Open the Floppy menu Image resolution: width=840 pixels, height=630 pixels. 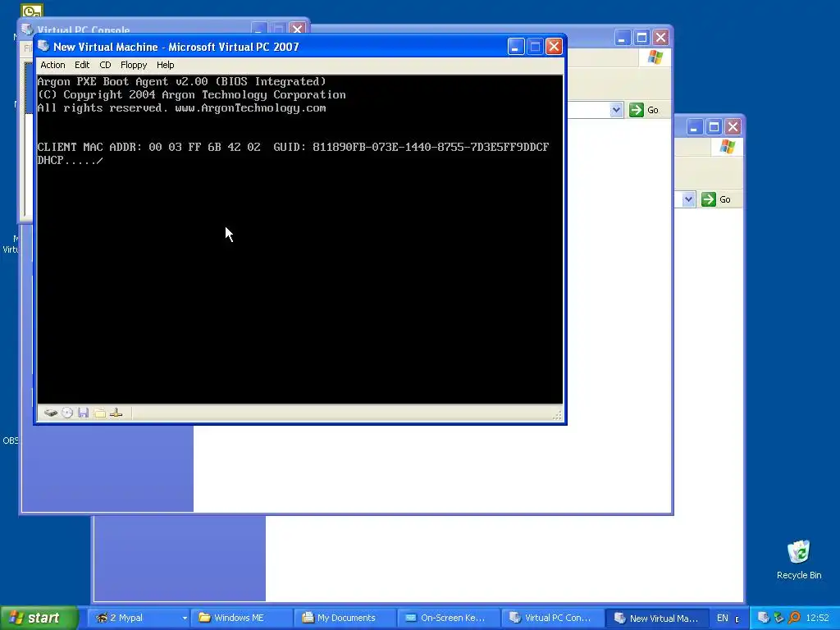(x=134, y=65)
